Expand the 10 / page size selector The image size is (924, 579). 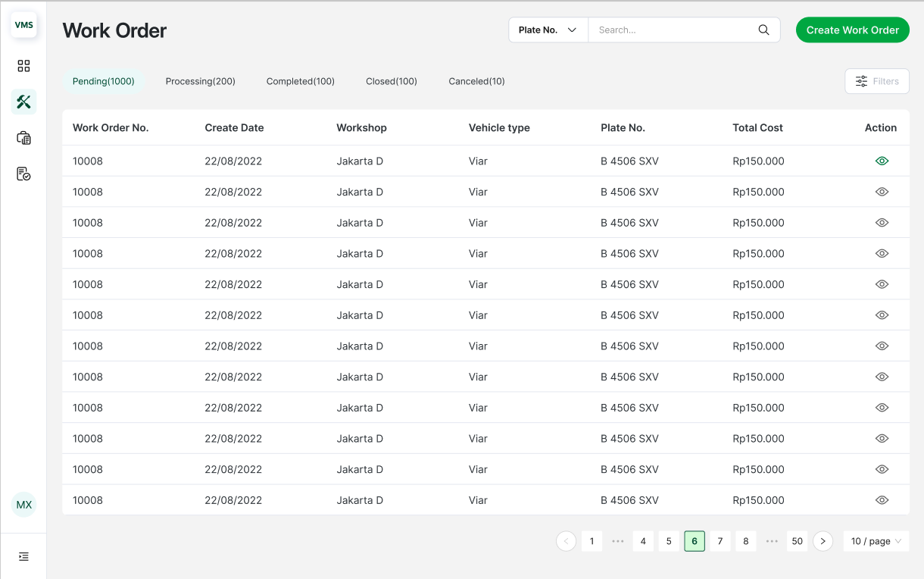click(x=876, y=541)
